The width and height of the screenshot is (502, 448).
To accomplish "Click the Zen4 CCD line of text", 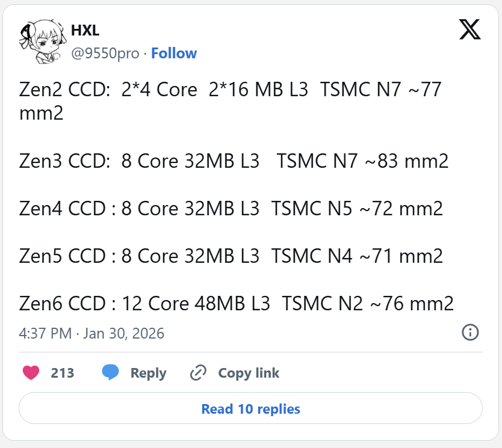I will point(231,209).
